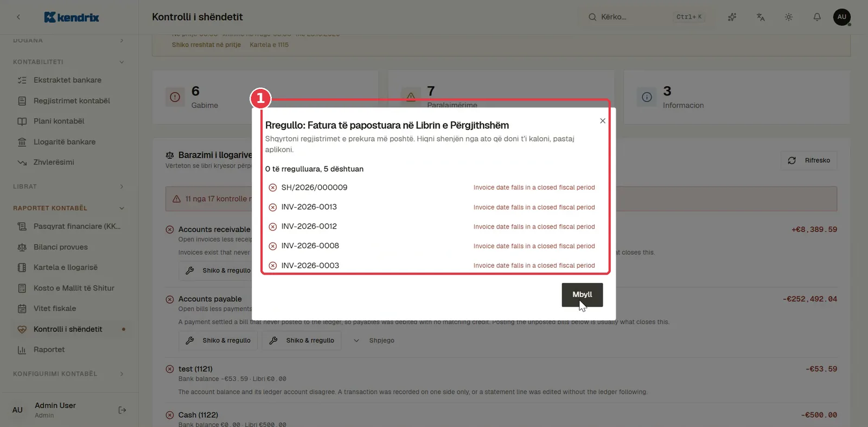The image size is (868, 427).
Task: Click the Accounts receivable amount +€8,389.59
Action: click(x=814, y=230)
